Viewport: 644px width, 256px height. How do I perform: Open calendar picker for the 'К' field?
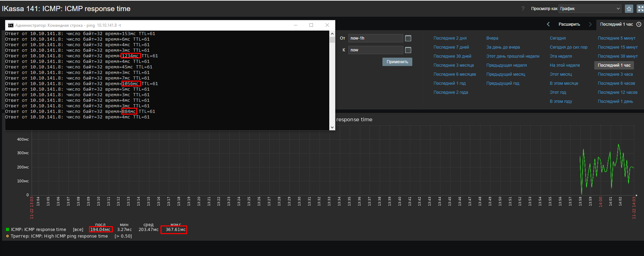coord(408,50)
